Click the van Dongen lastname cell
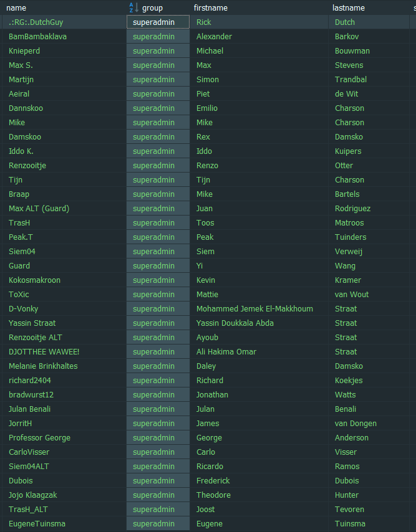The width and height of the screenshot is (416, 532). click(356, 424)
